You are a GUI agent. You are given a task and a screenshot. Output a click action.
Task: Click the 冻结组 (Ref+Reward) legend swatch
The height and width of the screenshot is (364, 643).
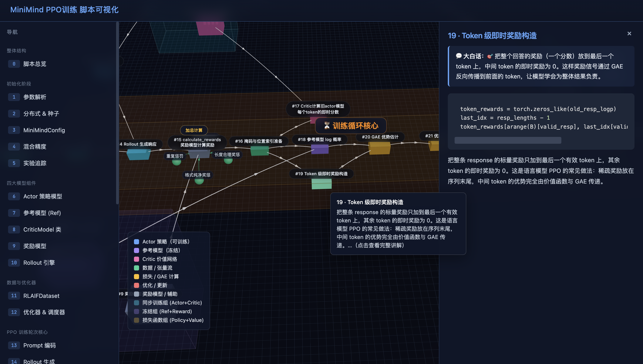point(137,311)
